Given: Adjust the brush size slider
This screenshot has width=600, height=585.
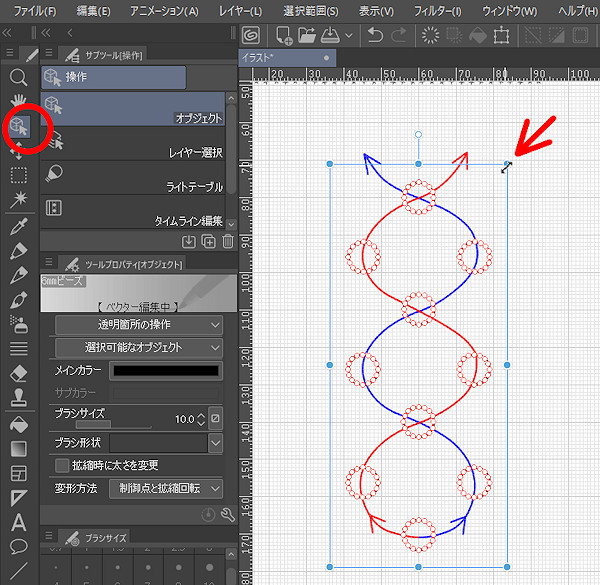Looking at the screenshot, I should pos(114,424).
